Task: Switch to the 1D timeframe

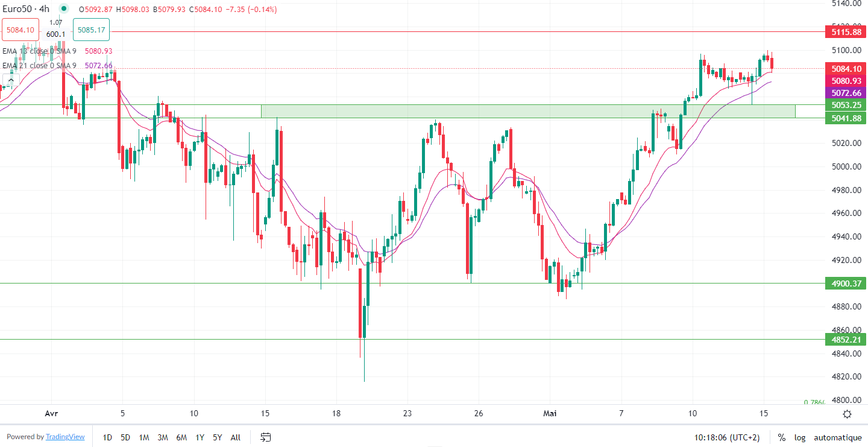Action: (107, 437)
